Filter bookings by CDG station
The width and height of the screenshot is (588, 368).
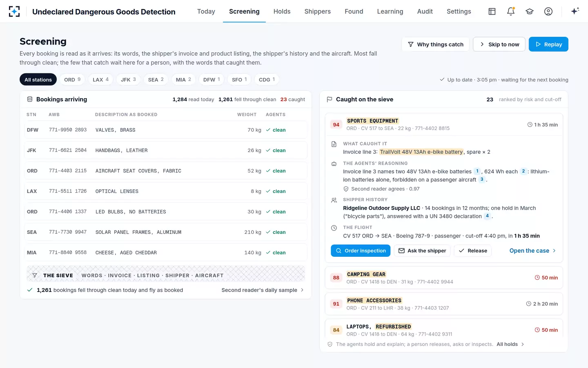[x=267, y=79]
